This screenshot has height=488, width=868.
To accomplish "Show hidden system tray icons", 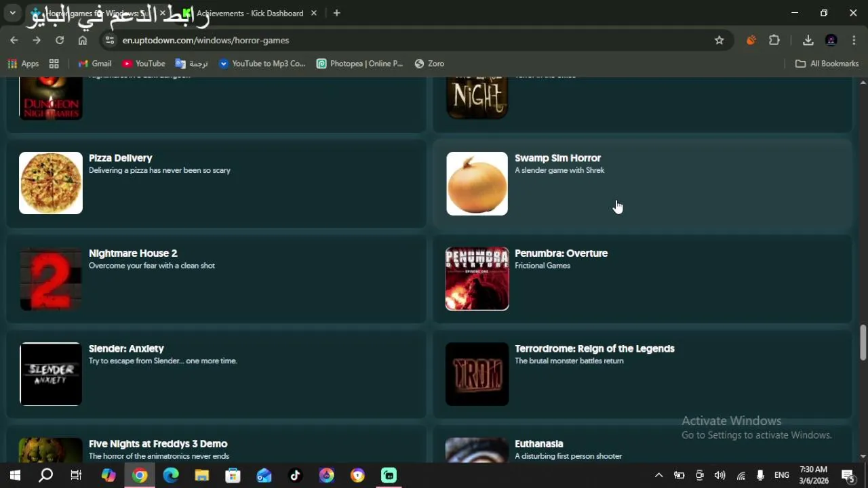I will 658,475.
